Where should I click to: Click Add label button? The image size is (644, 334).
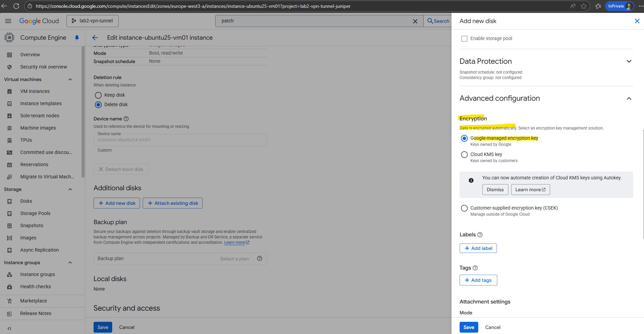click(x=478, y=248)
